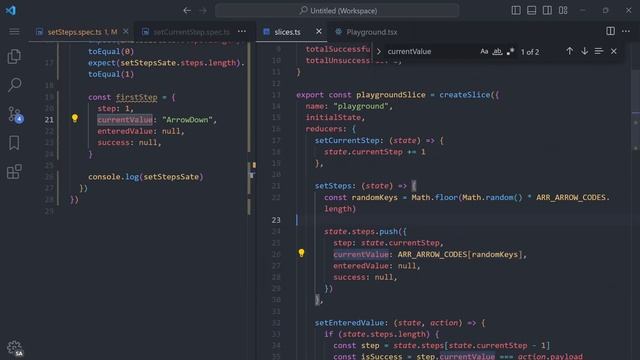Open the hamburger application menu

14,32
